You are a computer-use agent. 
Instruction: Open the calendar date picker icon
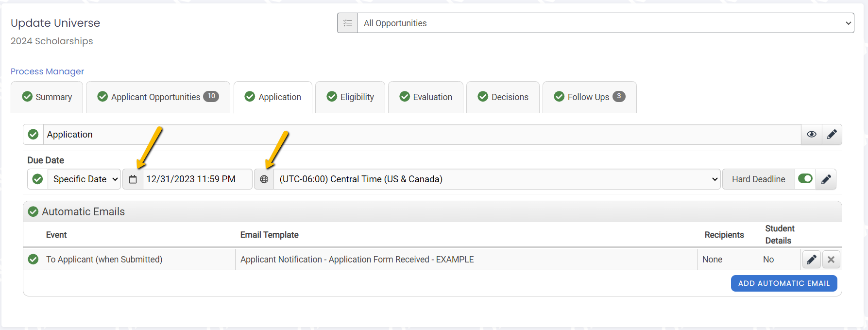tap(133, 179)
